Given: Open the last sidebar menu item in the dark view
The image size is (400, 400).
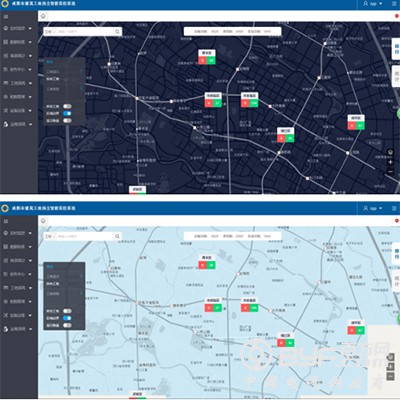Looking at the screenshot, I should click(x=18, y=124).
